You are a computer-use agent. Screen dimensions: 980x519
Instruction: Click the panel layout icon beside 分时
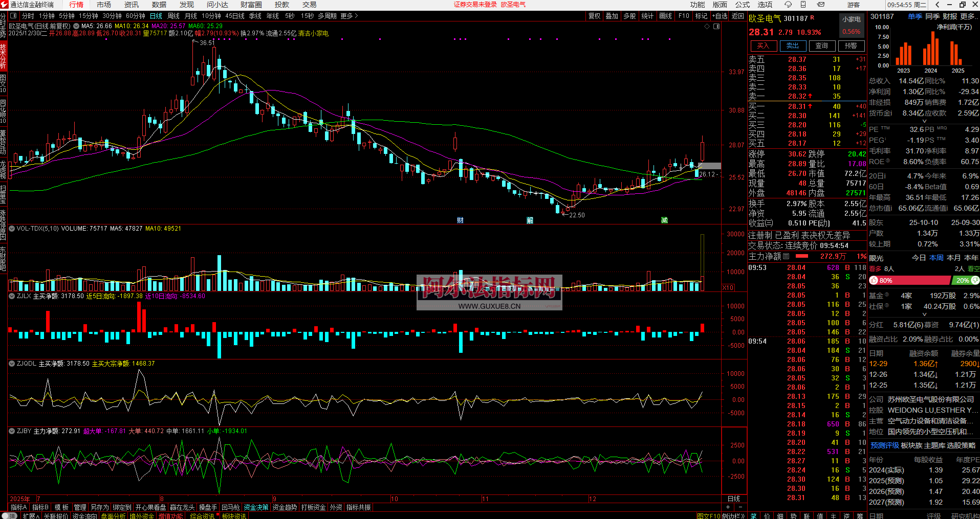(x=14, y=16)
